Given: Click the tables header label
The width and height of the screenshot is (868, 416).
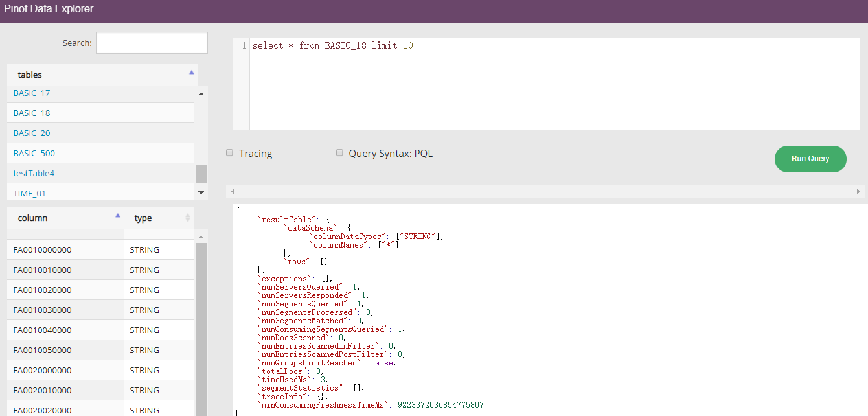Looking at the screenshot, I should click(30, 75).
